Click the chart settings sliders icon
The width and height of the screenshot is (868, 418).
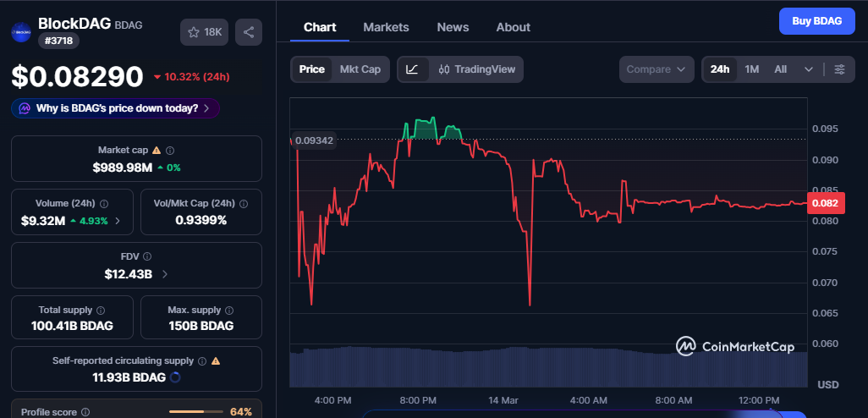[840, 69]
